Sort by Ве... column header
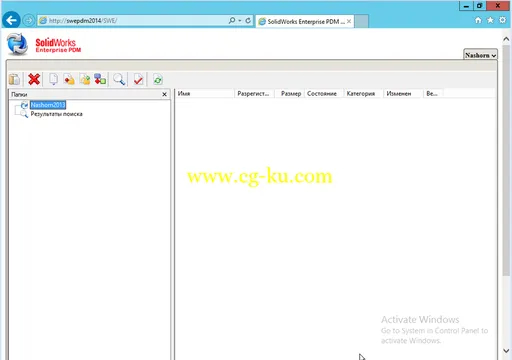The height and width of the screenshot is (360, 512). tap(433, 94)
